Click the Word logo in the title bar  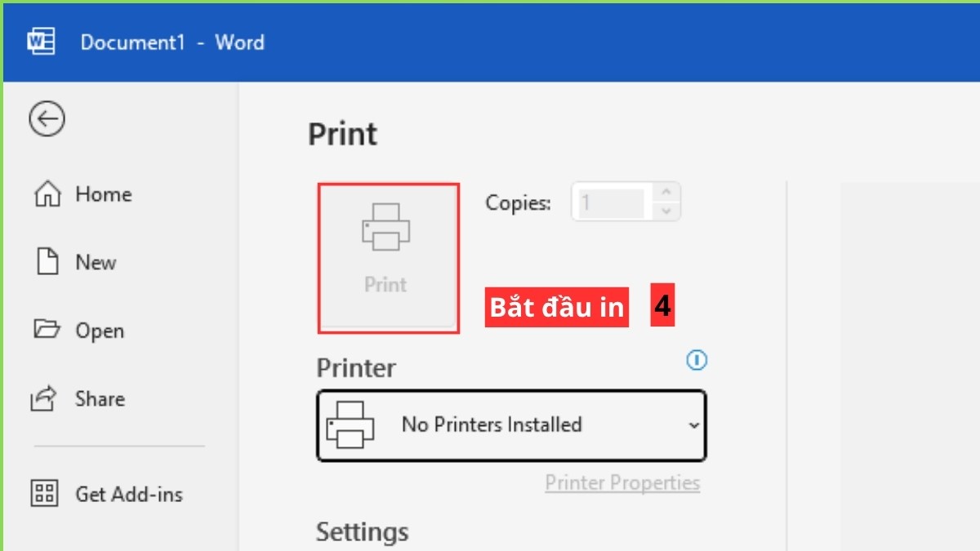[x=41, y=42]
